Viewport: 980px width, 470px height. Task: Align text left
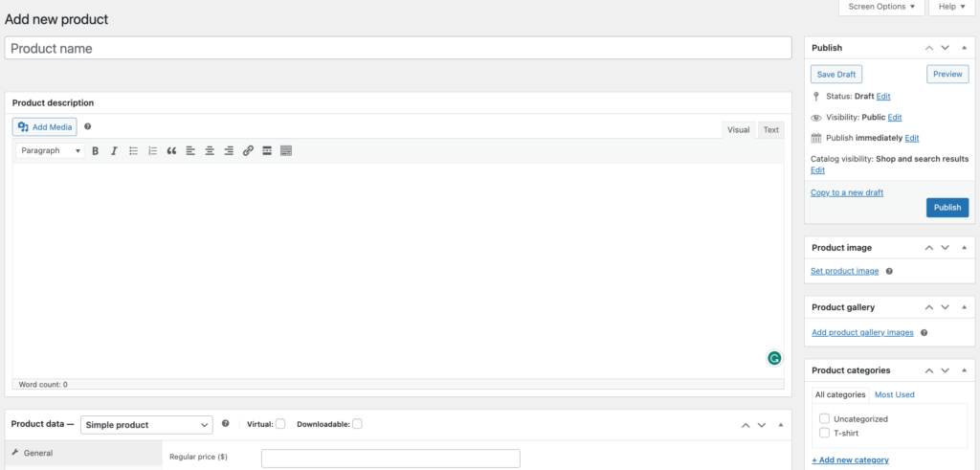click(x=190, y=150)
